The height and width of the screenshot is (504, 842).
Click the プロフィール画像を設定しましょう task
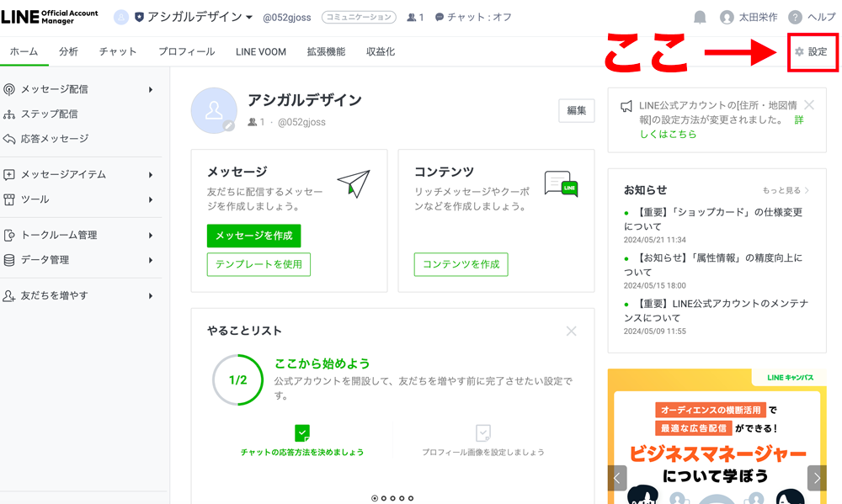pyautogui.click(x=483, y=453)
